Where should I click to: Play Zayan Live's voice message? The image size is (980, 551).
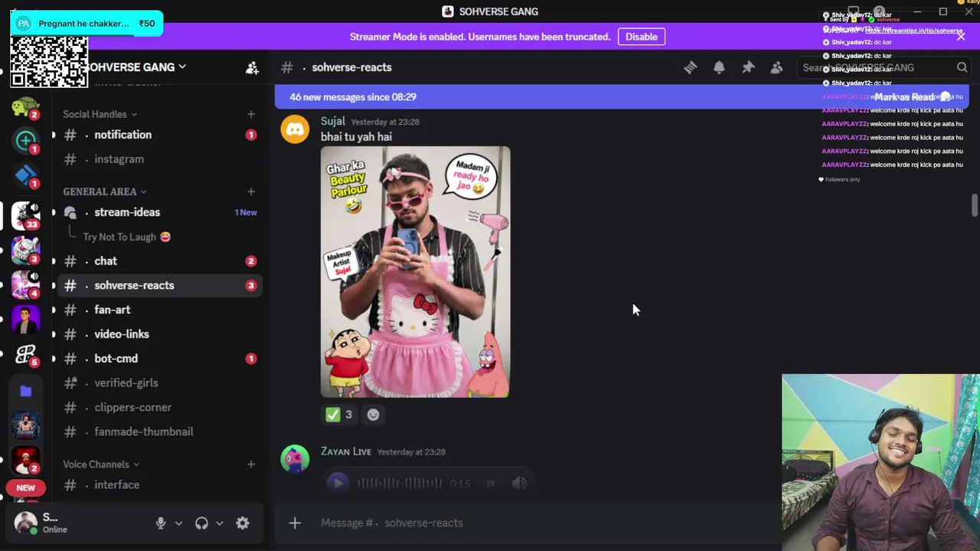click(338, 483)
